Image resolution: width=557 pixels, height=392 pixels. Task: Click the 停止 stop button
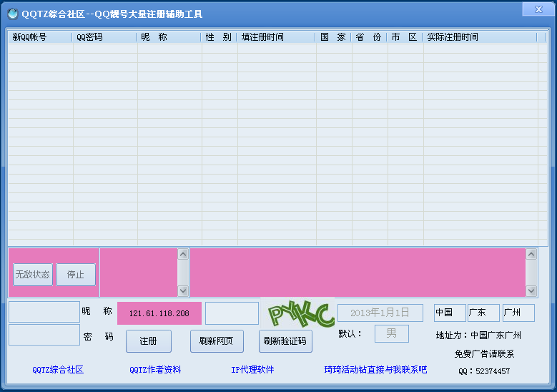pos(76,275)
